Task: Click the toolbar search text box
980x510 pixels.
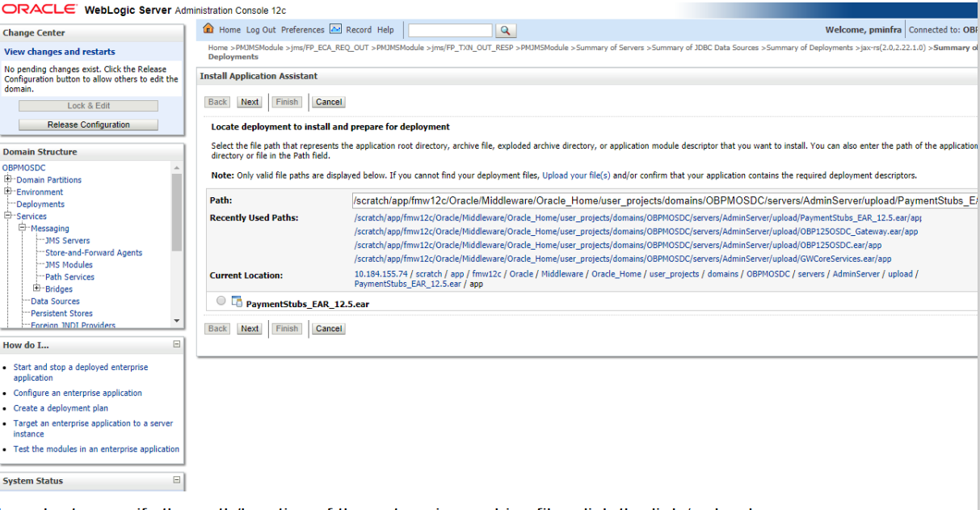Action: pos(450,30)
